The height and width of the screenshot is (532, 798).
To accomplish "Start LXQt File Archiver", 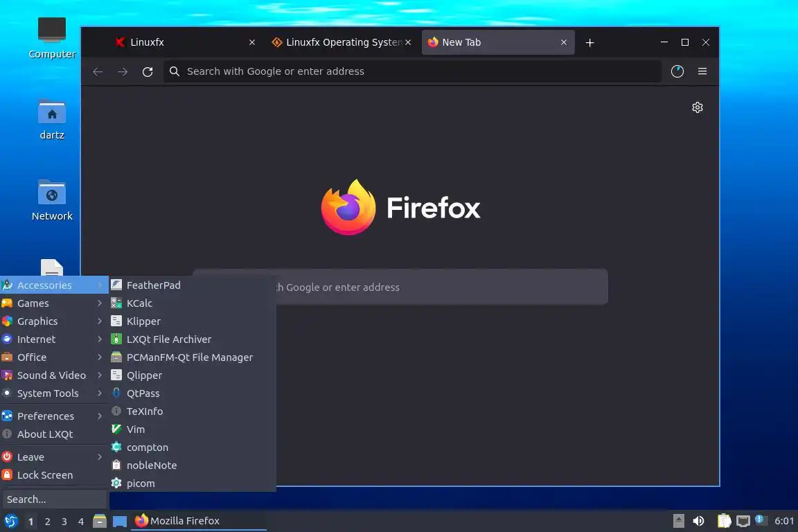I will point(193,339).
